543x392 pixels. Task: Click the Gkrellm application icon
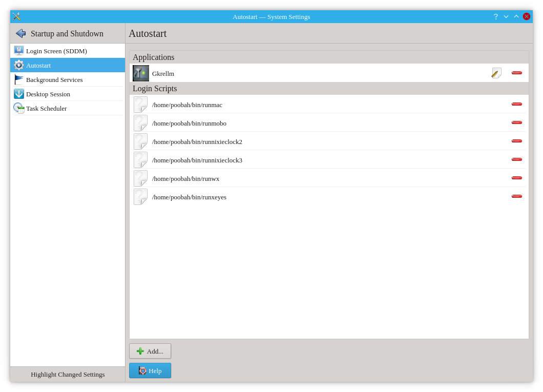click(x=141, y=73)
